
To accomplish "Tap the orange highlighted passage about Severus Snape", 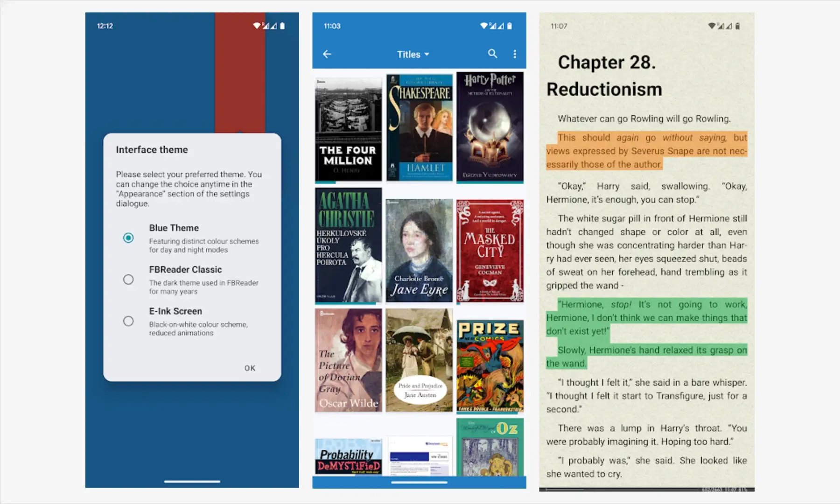I will click(647, 151).
